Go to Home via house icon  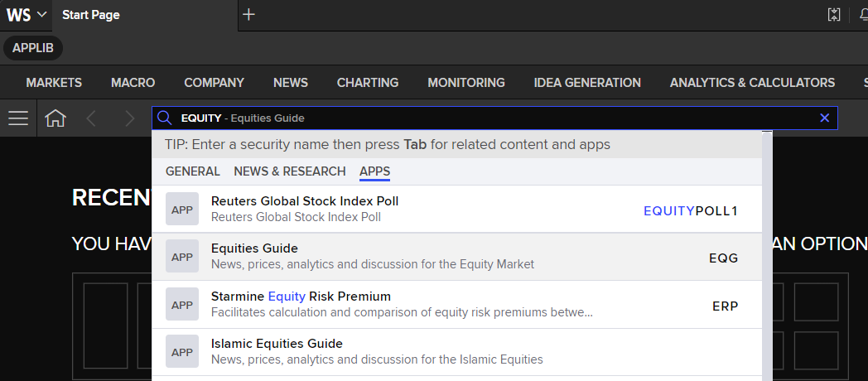(55, 118)
